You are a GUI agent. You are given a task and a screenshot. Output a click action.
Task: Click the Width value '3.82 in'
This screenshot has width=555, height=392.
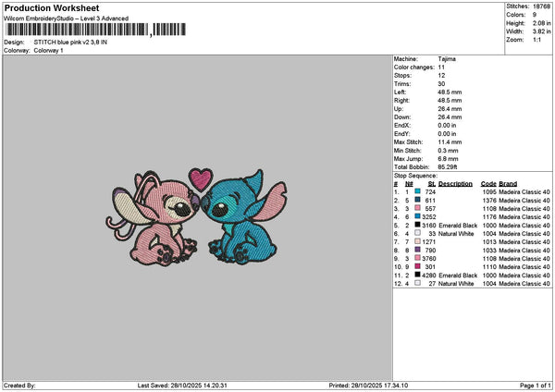(x=541, y=31)
